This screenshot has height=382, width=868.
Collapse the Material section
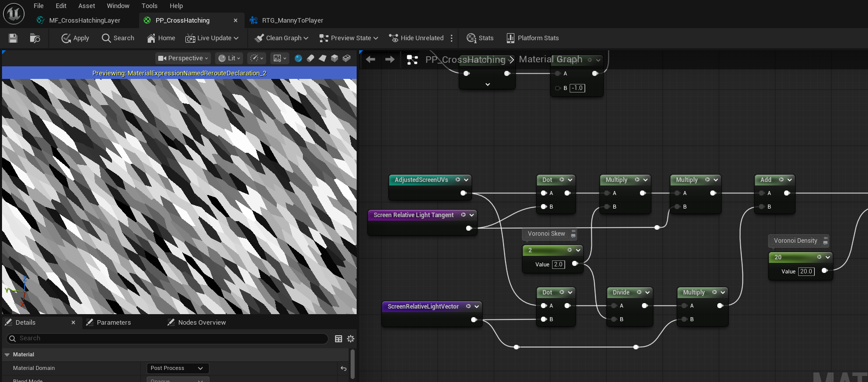click(x=8, y=355)
